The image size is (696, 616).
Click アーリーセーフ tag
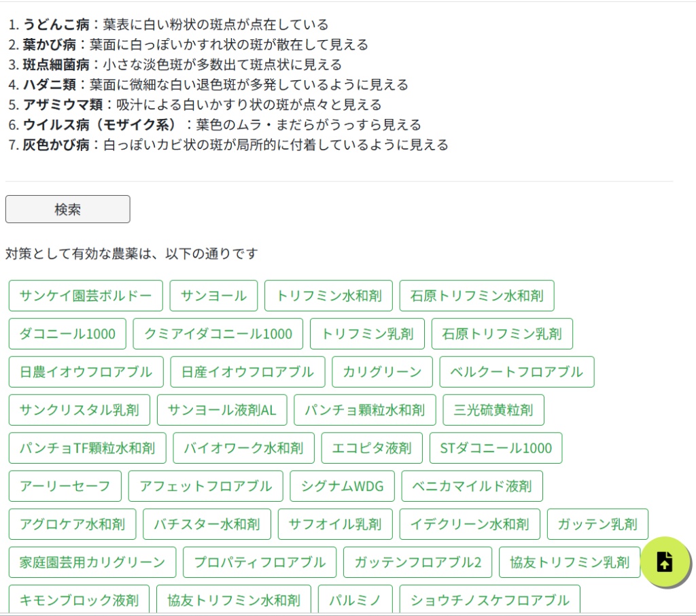(x=65, y=486)
